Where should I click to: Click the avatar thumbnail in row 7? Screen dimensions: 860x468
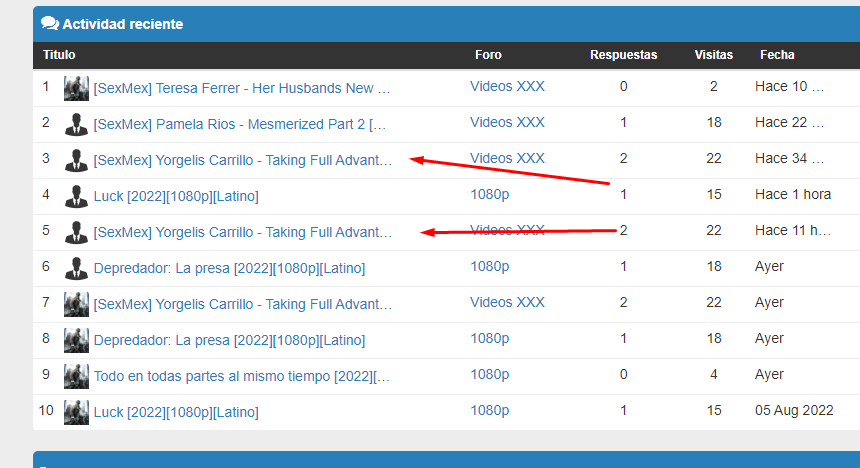76,304
